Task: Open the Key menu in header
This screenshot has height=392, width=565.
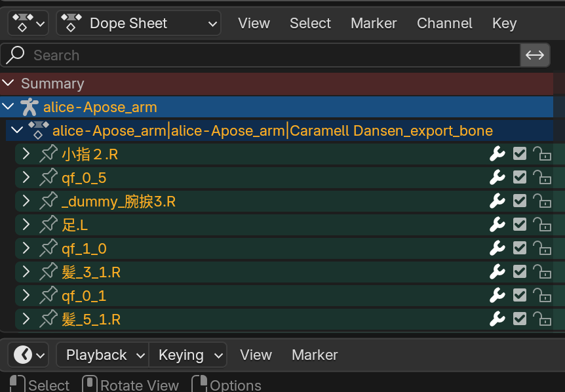Action: (504, 24)
